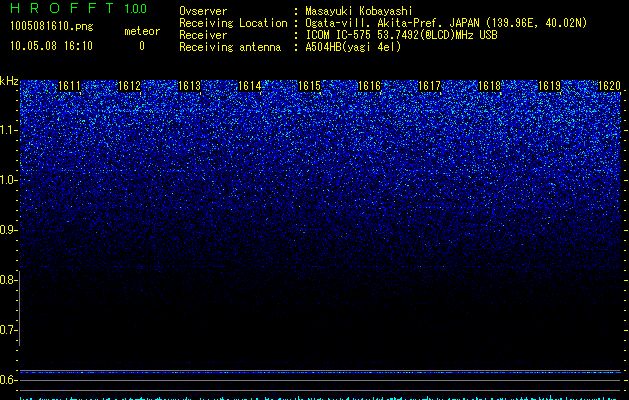Click the kHz axis unit label
629x400 pixels.
click(x=9, y=82)
